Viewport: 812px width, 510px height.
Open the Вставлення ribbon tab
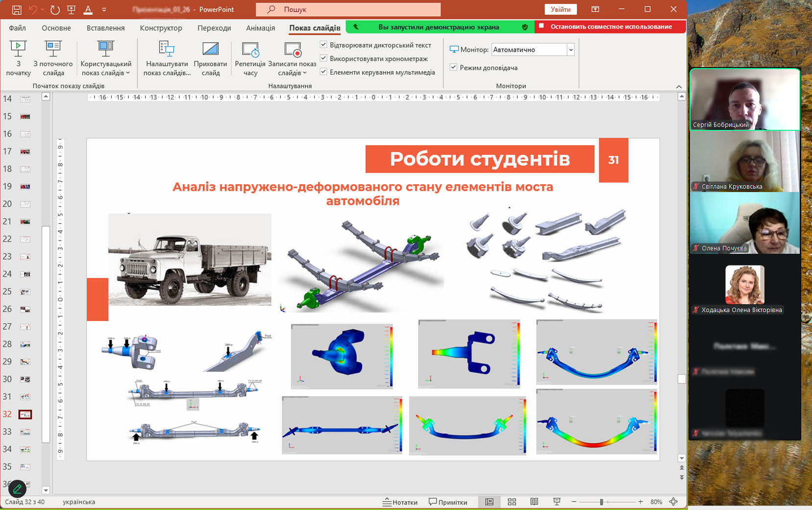click(x=105, y=28)
